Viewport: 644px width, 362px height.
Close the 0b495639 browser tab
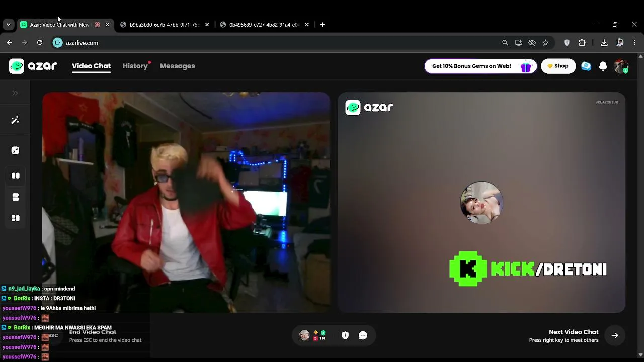[x=307, y=25]
